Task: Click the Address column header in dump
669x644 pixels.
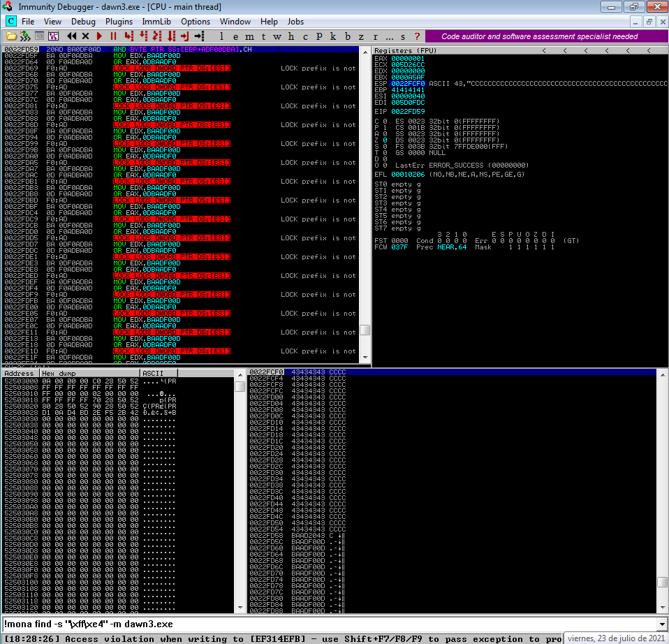Action: pyautogui.click(x=21, y=374)
